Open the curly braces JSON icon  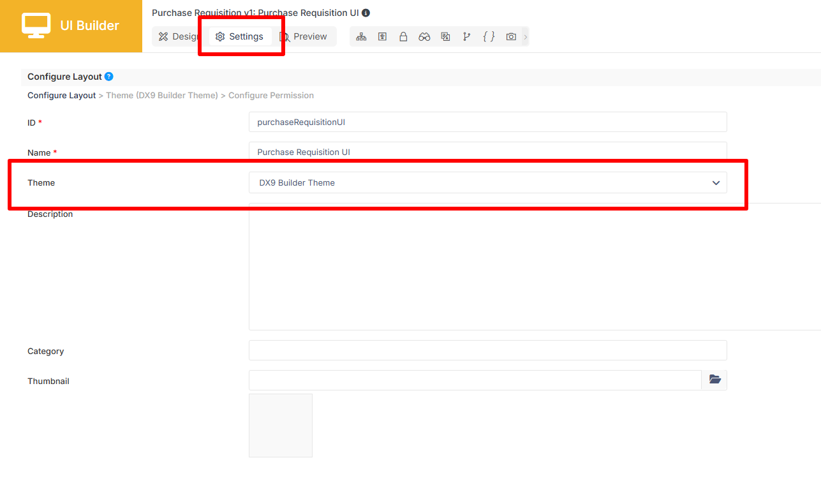[489, 36]
